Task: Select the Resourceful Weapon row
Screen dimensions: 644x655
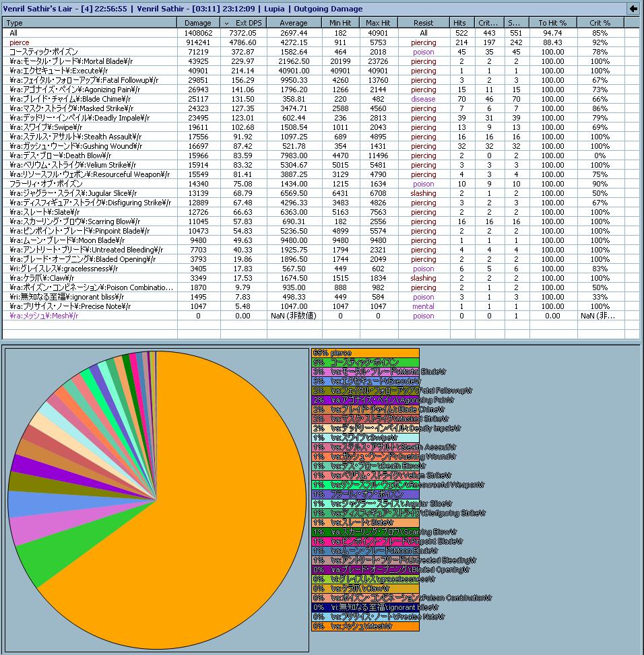Action: tap(321, 174)
